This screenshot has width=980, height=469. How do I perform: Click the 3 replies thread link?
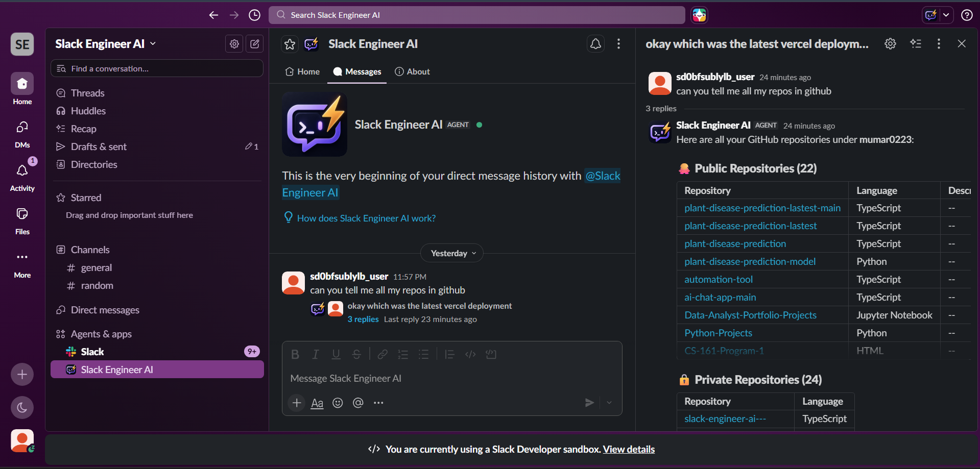(x=363, y=319)
